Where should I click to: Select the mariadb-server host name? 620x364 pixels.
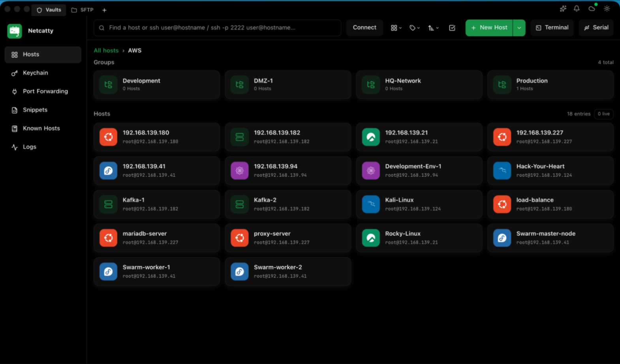pos(145,234)
